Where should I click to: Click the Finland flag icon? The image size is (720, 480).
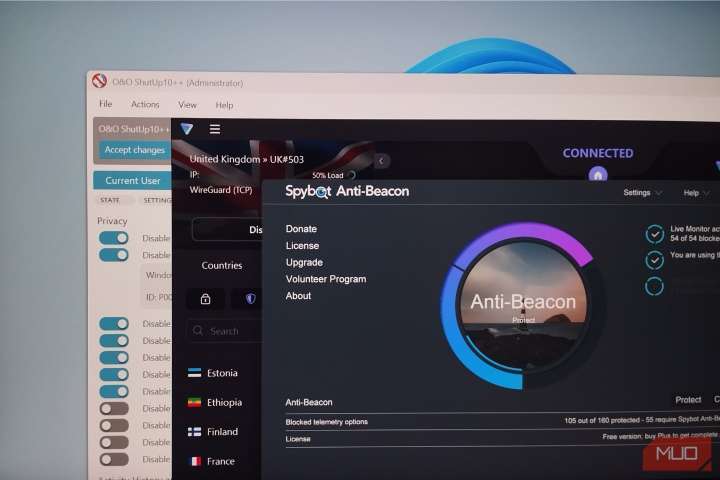coord(195,432)
